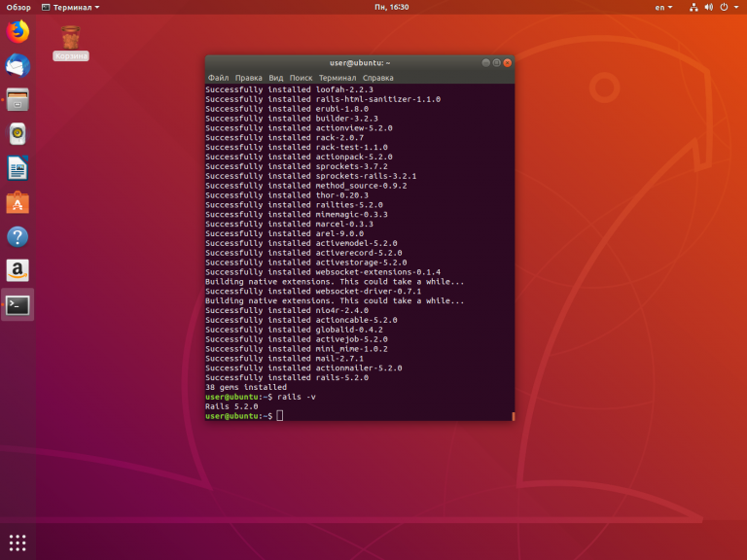
Task: Click the 'actionmailer-5.2.0' line
Action: (x=303, y=368)
